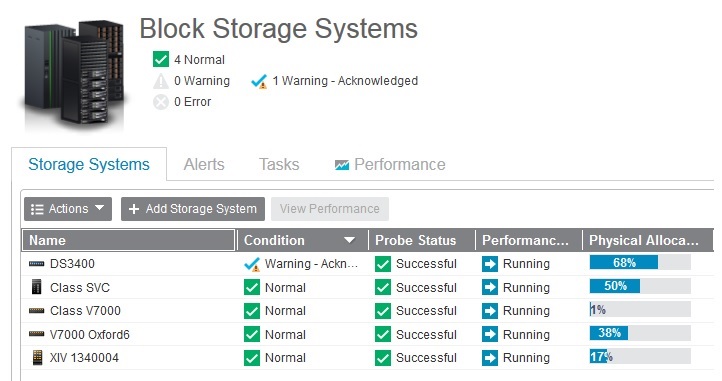Click '1 Warning - Acknowledged' summary text

coord(345,81)
